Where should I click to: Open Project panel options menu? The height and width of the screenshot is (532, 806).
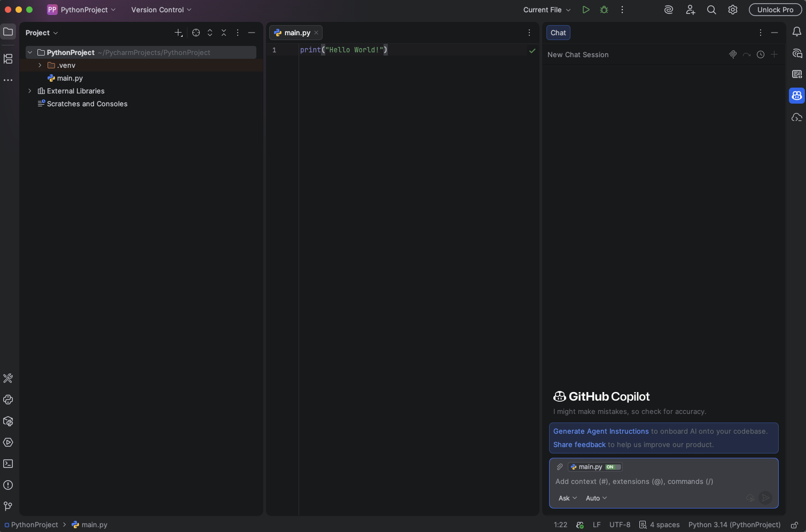coord(238,33)
